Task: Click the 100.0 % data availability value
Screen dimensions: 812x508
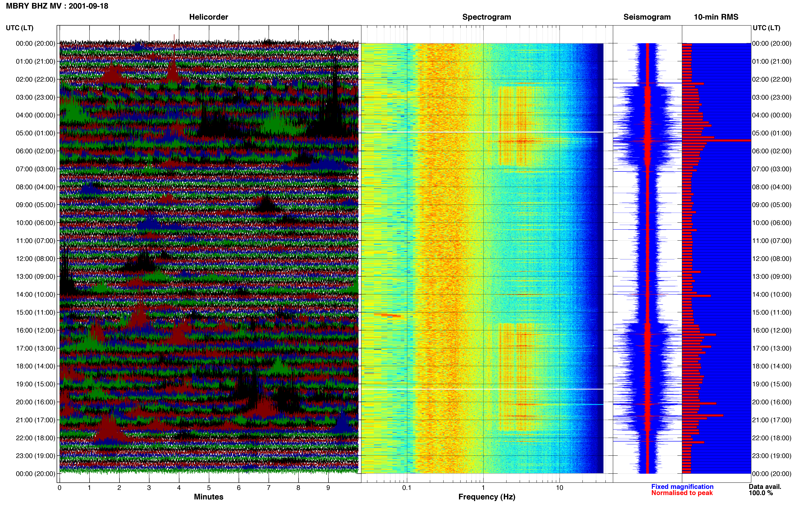Action: click(x=761, y=493)
